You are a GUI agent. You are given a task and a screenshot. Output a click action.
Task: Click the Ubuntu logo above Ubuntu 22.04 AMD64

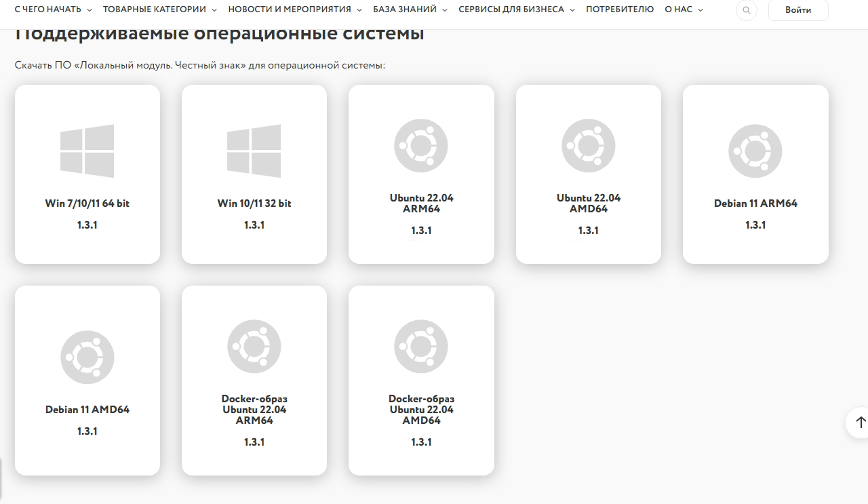[589, 145]
